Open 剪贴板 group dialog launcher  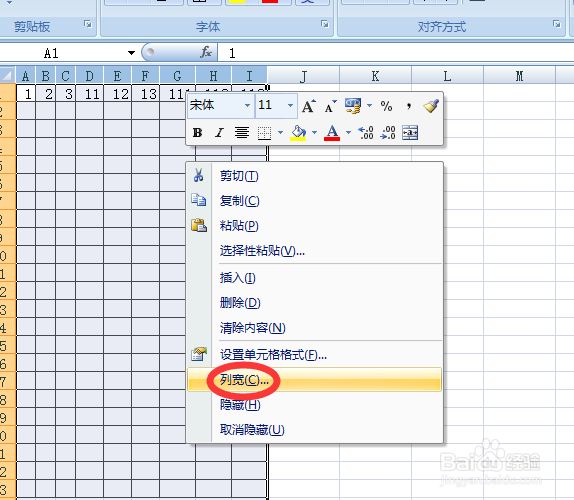[x=88, y=24]
